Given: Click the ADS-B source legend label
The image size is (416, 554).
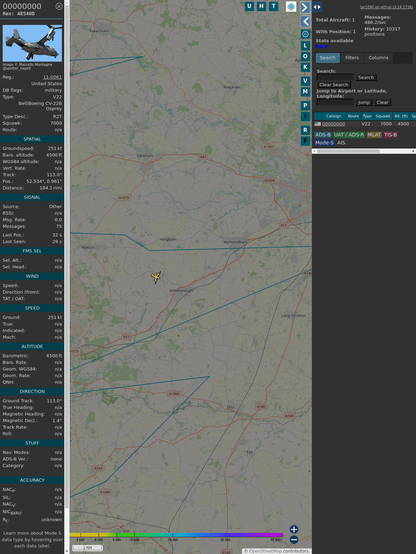Looking at the screenshot, I should 323,135.
